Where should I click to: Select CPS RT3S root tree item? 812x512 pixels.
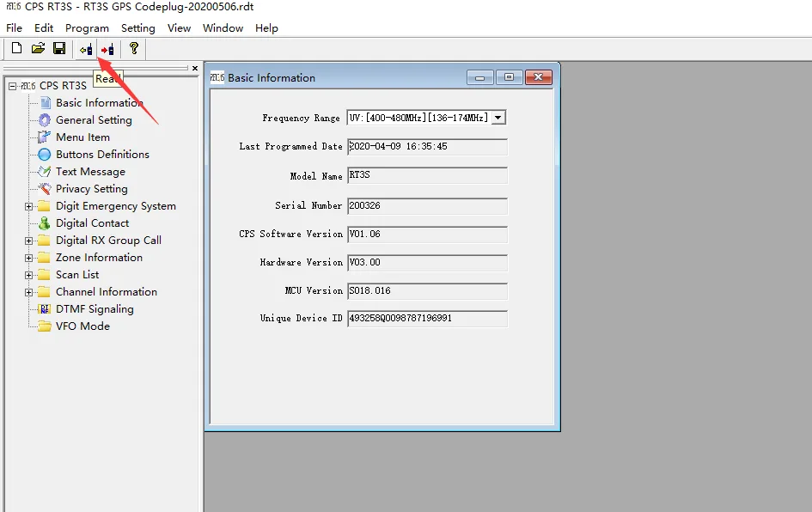coord(63,85)
